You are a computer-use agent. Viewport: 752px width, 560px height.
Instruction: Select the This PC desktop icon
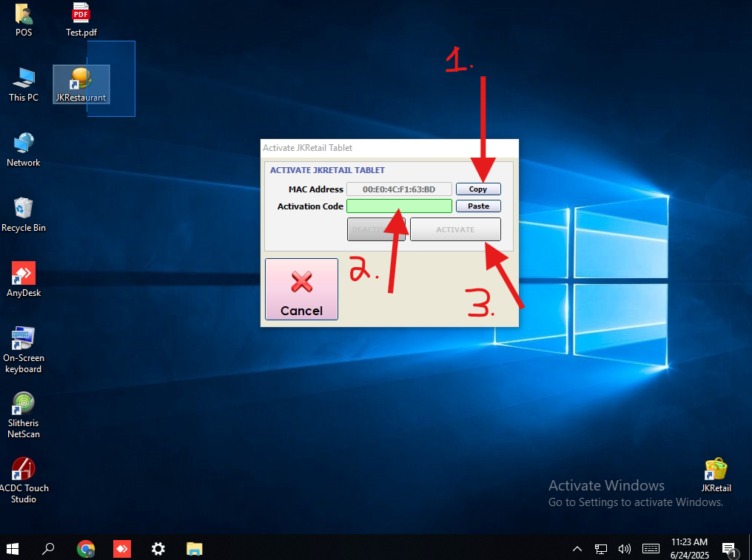tap(24, 84)
